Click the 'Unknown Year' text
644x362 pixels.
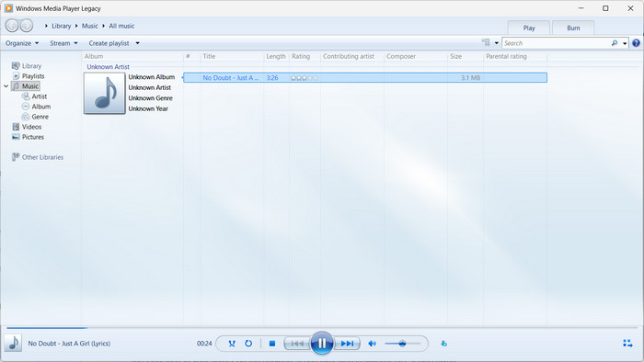tap(148, 108)
